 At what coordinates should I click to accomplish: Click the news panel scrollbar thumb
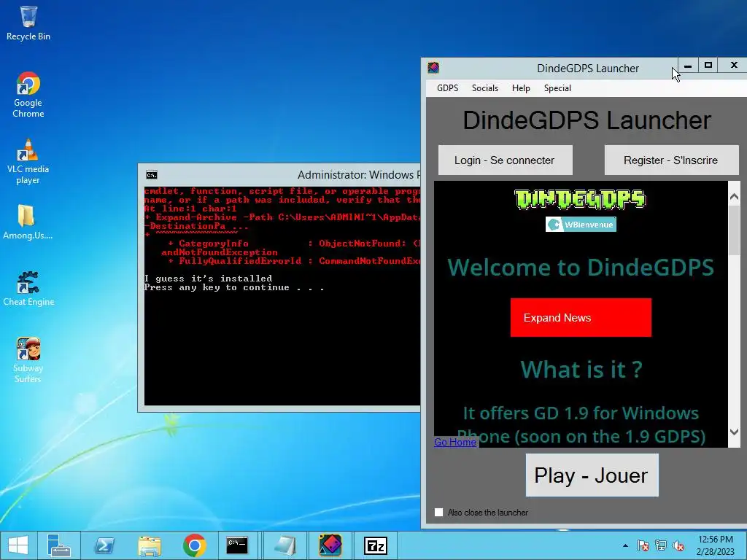point(734,231)
